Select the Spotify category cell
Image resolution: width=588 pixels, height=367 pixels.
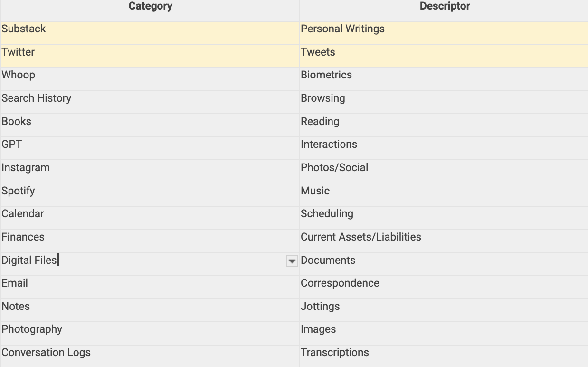pyautogui.click(x=18, y=191)
